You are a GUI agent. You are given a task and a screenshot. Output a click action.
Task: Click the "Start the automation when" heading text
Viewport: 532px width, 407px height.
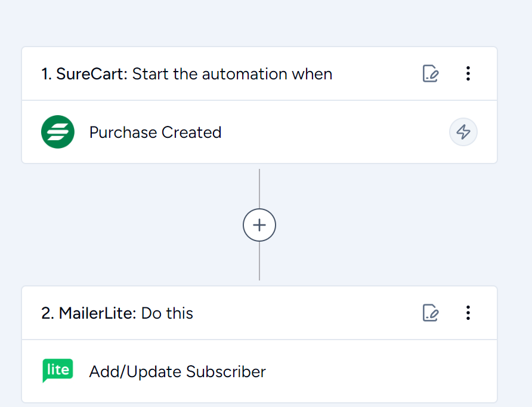click(x=232, y=74)
